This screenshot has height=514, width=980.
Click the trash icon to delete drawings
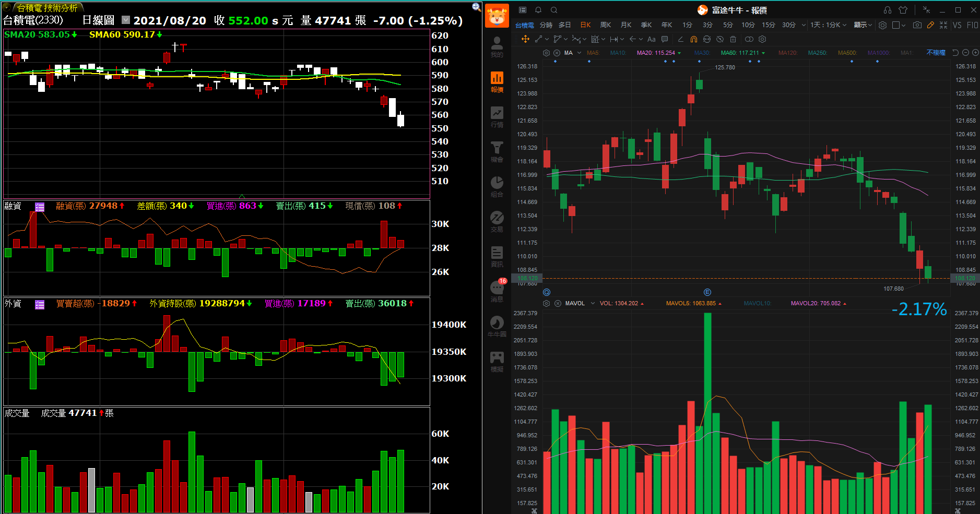point(733,39)
